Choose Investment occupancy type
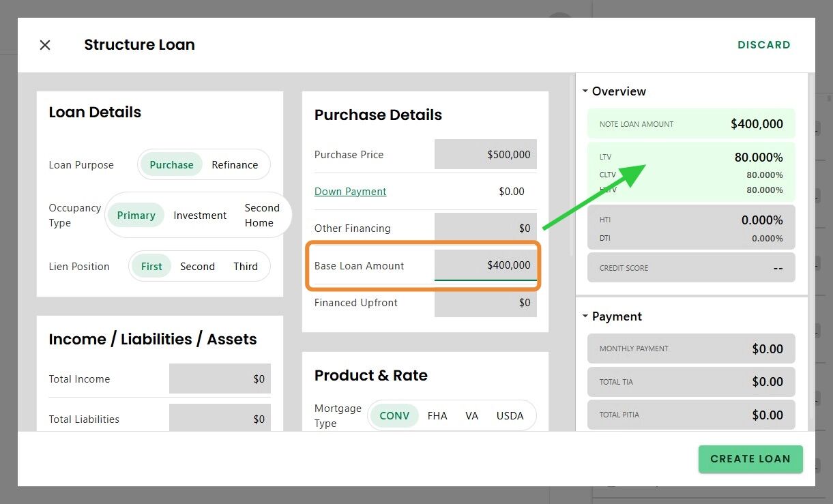833x504 pixels. 200,216
